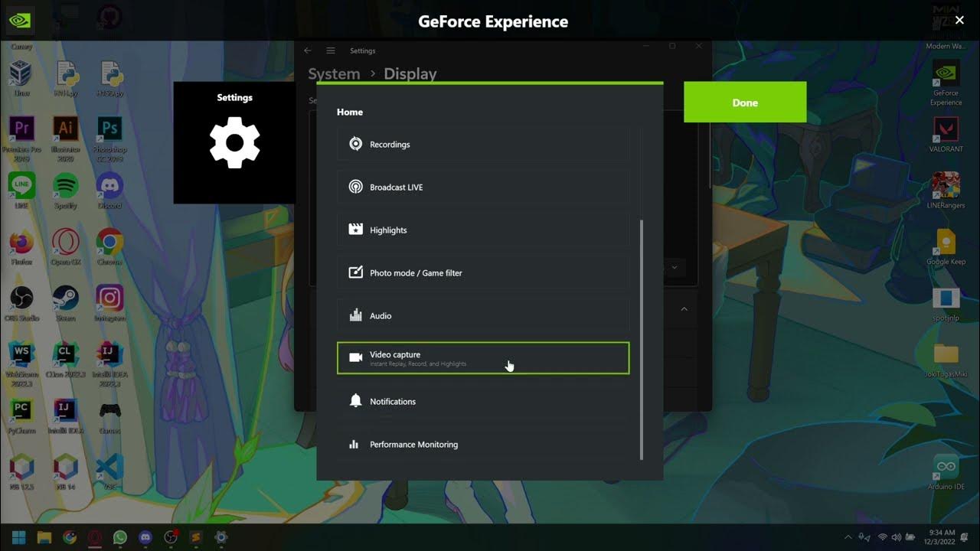The width and height of the screenshot is (980, 551).
Task: Open the Firefox desktop shortcut
Action: 21,246
